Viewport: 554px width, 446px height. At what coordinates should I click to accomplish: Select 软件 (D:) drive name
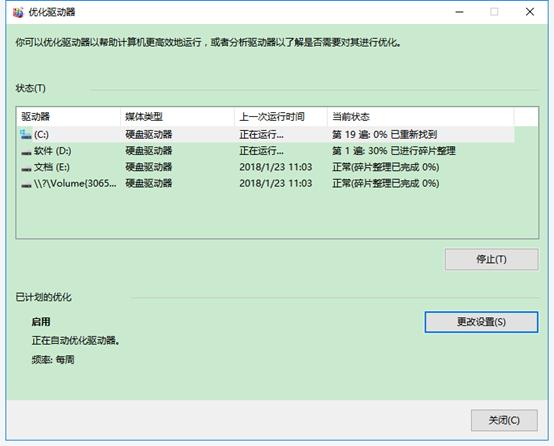[53, 151]
